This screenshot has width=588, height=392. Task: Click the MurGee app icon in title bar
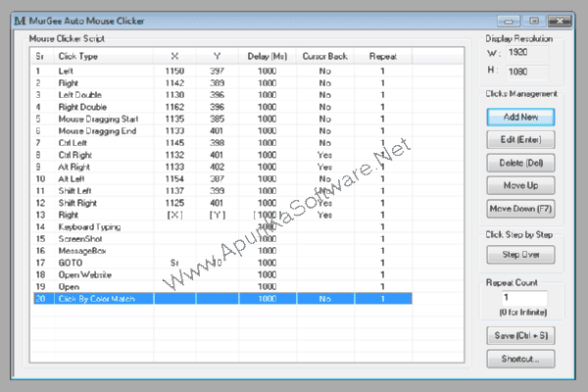pos(20,21)
